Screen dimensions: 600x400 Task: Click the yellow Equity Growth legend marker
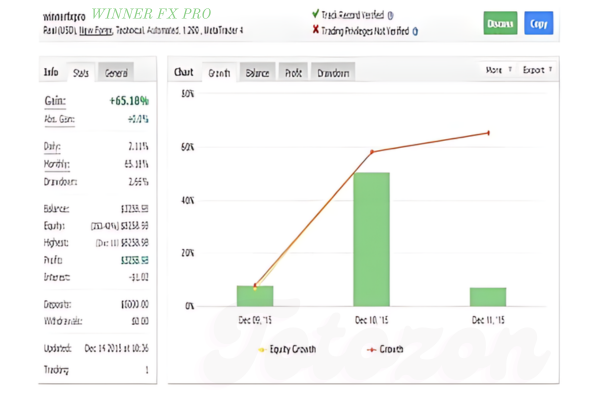[262, 351]
